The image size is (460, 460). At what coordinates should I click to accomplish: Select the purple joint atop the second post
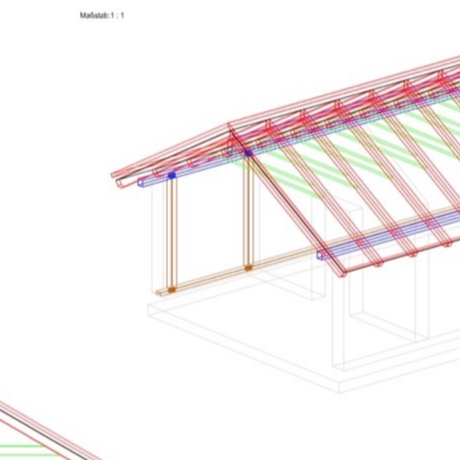248,153
